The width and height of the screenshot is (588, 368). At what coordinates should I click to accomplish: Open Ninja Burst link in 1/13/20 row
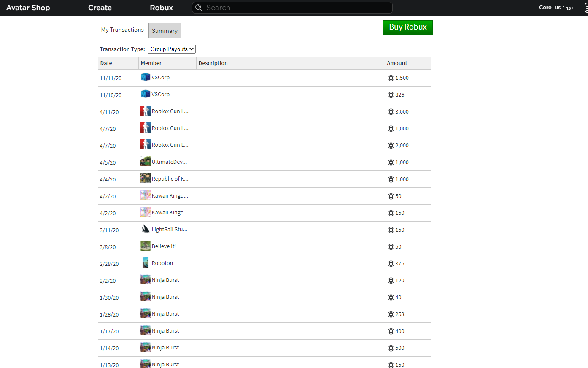[x=165, y=364]
